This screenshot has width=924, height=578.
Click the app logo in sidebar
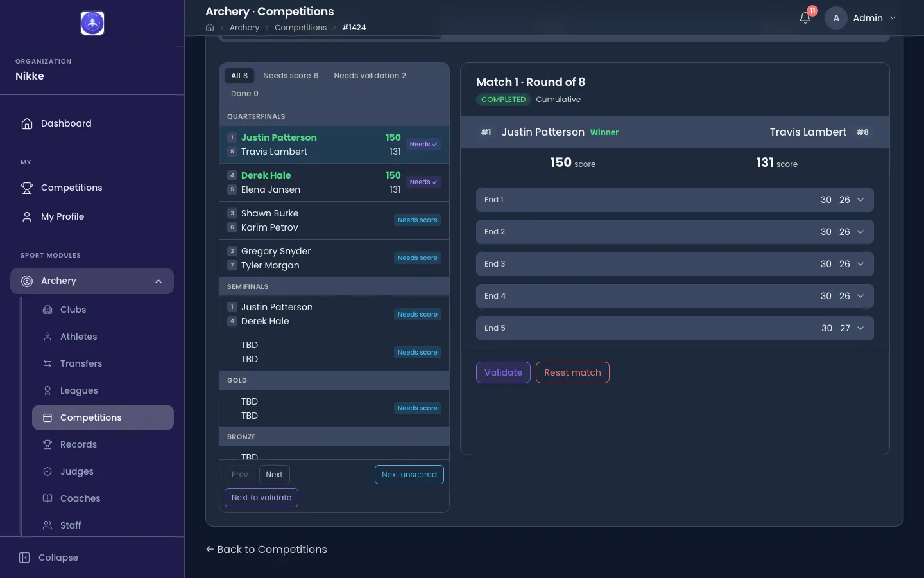click(x=92, y=23)
